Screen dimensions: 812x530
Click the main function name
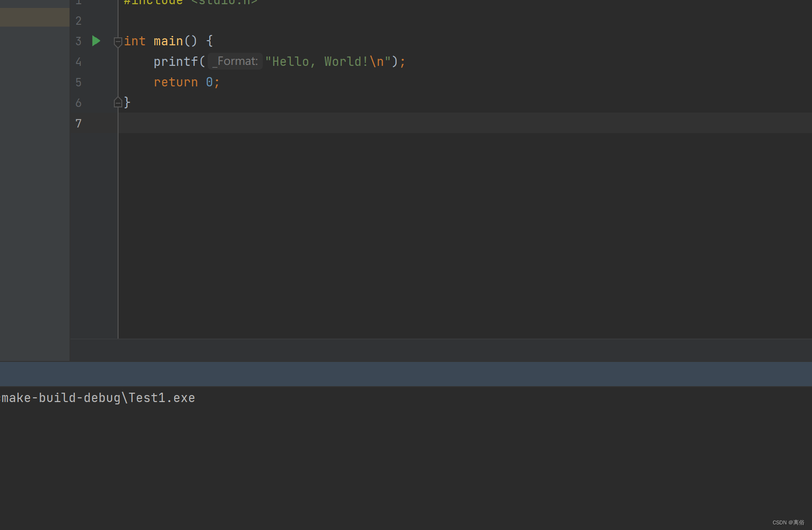point(168,41)
